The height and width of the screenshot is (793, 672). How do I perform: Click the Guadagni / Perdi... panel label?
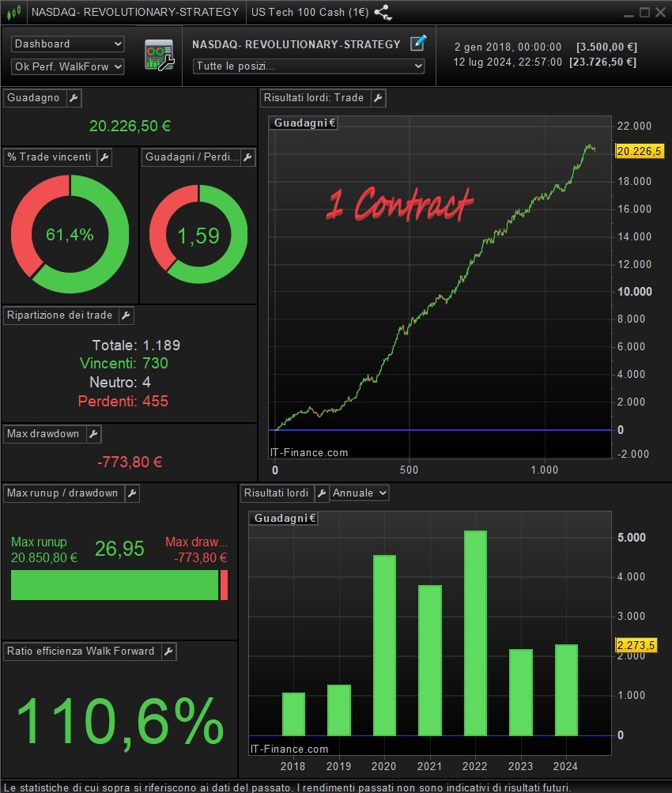pos(191,157)
